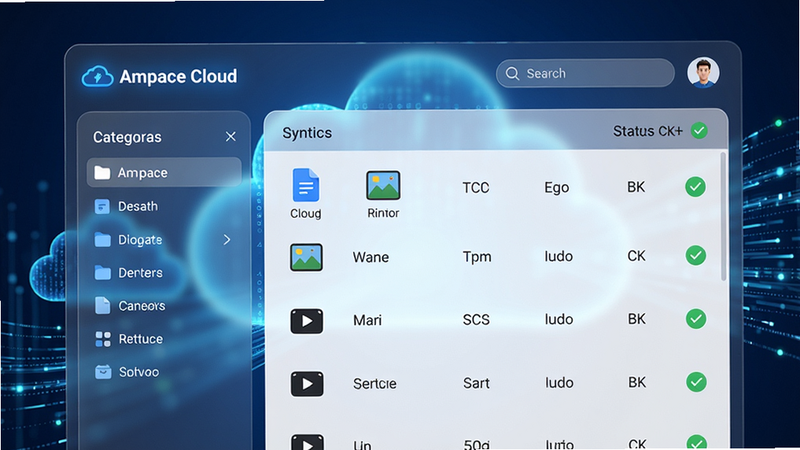Click the Iudo cell in Mari row

[x=559, y=319]
